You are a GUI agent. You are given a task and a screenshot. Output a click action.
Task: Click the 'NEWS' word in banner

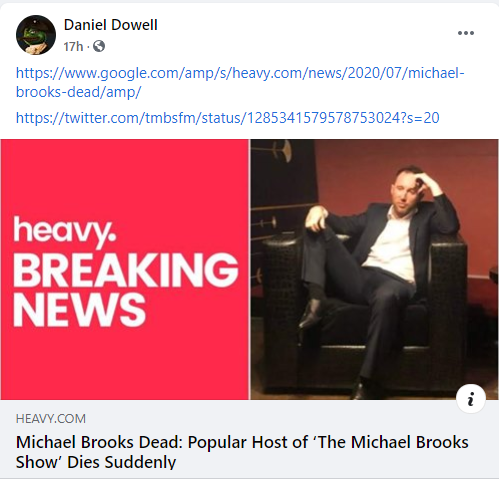point(79,310)
